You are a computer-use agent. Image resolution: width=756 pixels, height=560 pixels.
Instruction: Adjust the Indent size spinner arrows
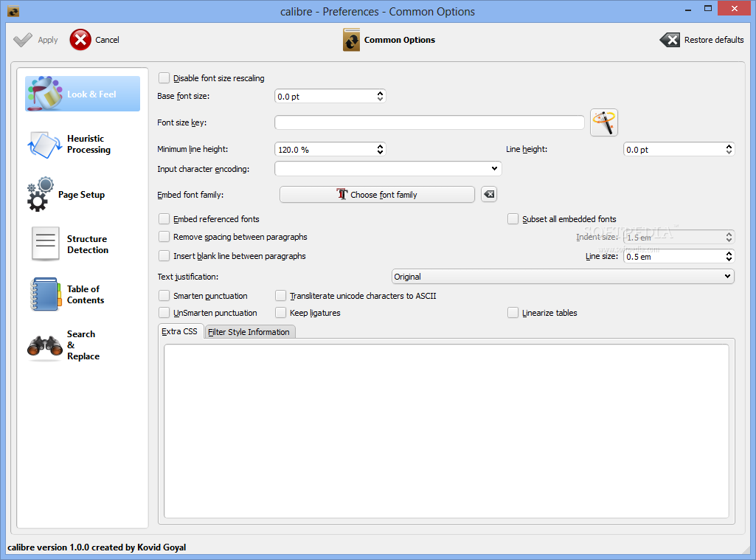click(x=729, y=237)
